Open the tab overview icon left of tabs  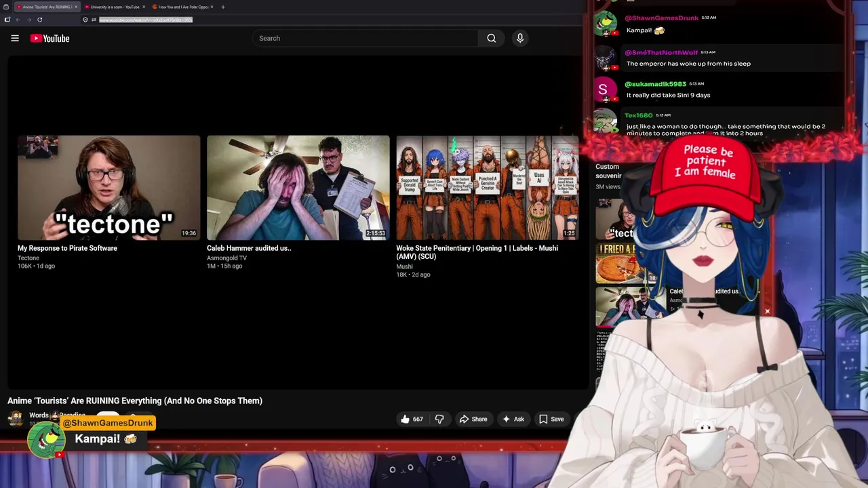click(x=6, y=7)
